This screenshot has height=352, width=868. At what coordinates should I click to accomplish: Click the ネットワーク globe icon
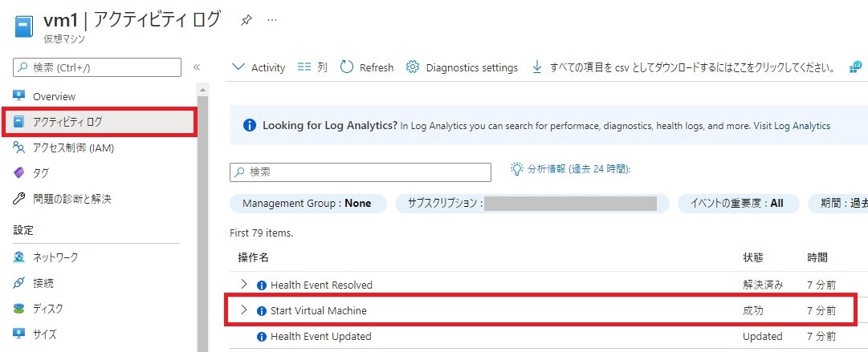[19, 257]
